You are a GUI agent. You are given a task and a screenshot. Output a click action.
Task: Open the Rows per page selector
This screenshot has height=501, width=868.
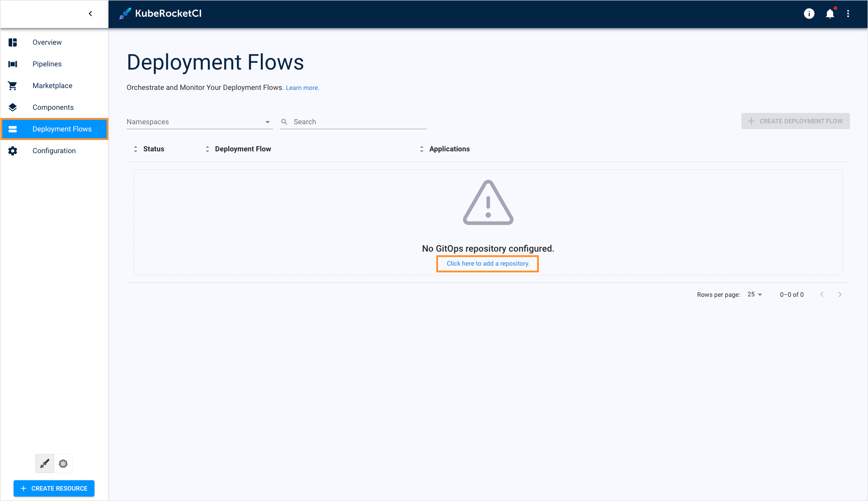754,294
